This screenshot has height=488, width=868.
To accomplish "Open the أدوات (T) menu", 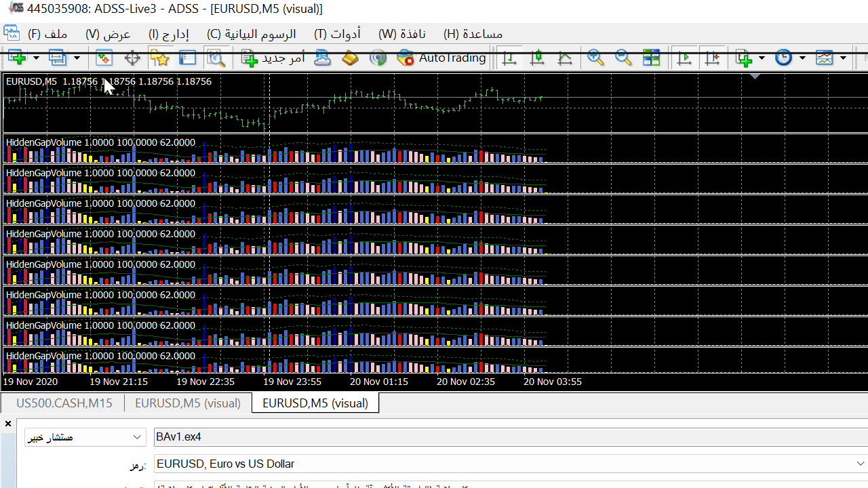I will click(x=337, y=34).
